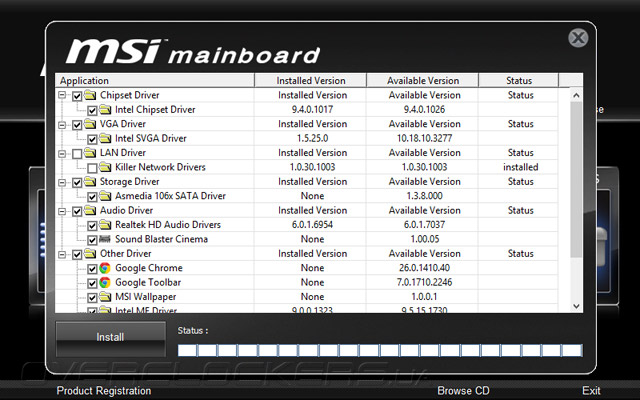Uncheck the Google Chrome checkbox
Screen dimensions: 640x400
(92, 269)
